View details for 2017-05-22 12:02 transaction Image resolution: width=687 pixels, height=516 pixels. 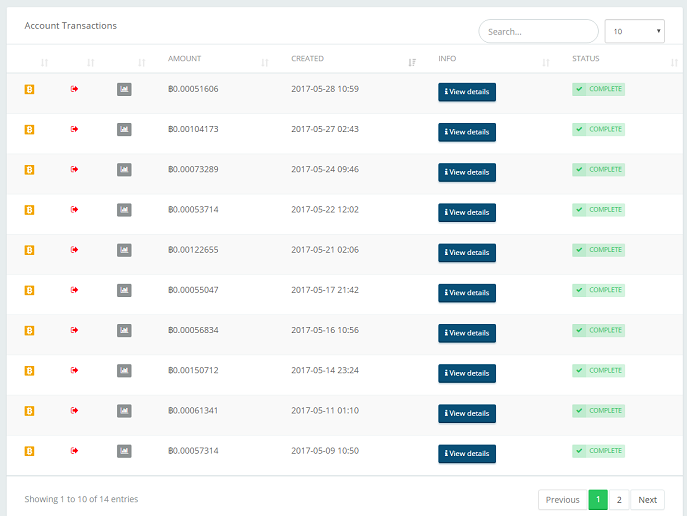pyautogui.click(x=467, y=212)
